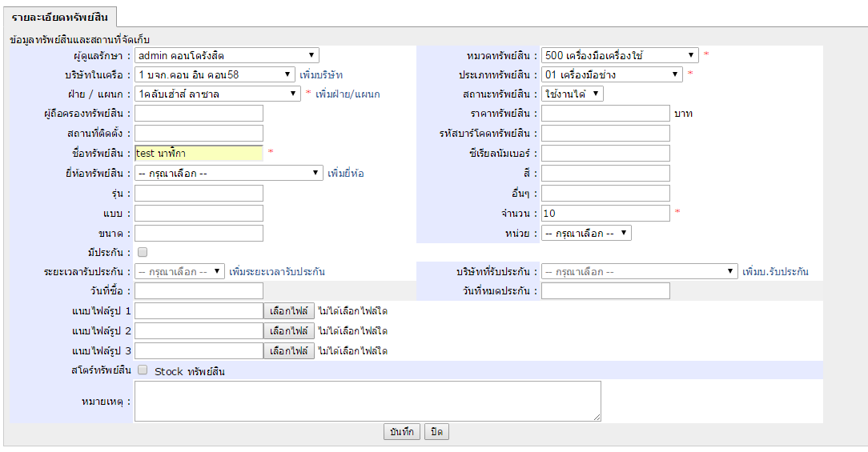Choose file for แนบไฟล์รูป 3
The image size is (868, 452).
click(x=289, y=350)
